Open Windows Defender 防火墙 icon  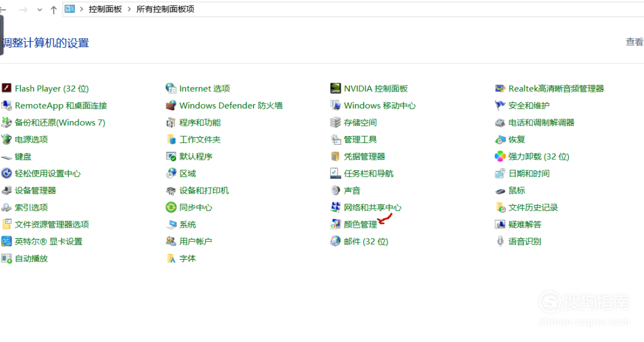click(x=171, y=105)
